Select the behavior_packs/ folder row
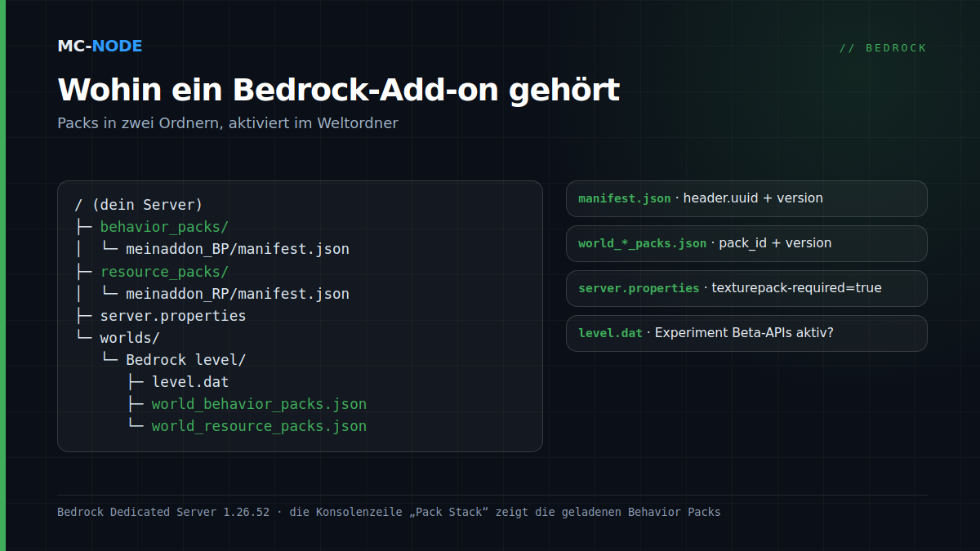Screen dimensions: 980x551 (x=164, y=227)
